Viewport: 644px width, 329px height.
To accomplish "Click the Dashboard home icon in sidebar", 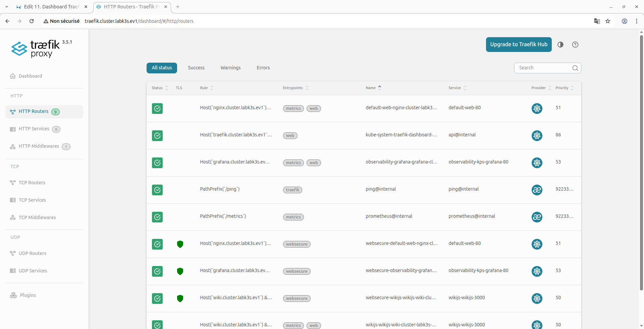I will 13,76.
